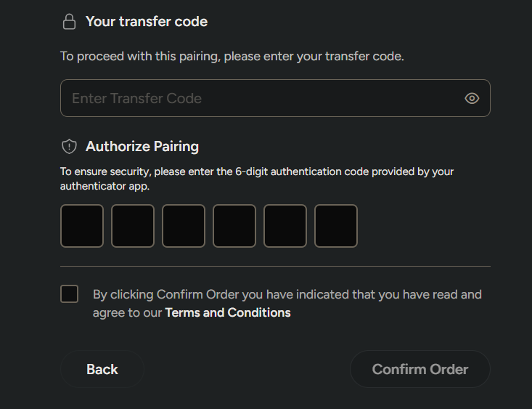This screenshot has height=409, width=532.
Task: Click the Confirm Order button
Action: tap(420, 369)
